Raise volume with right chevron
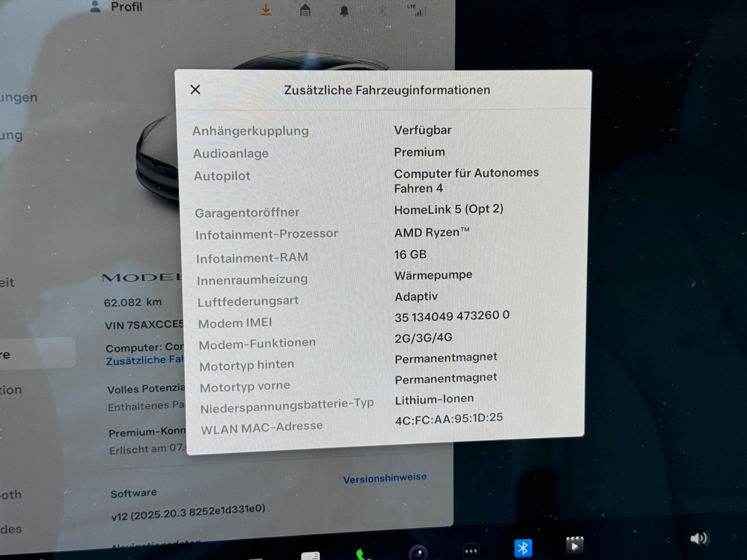The image size is (747, 560). pyautogui.click(x=734, y=537)
